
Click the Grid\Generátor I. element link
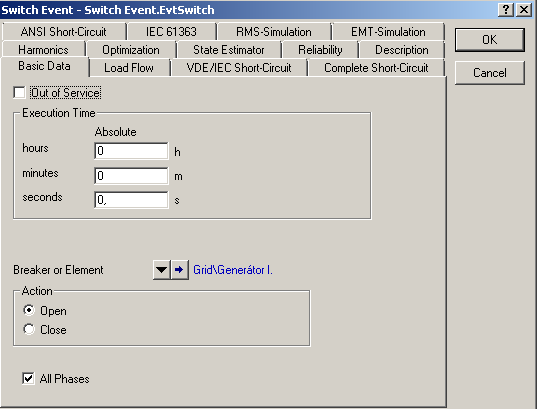coord(233,270)
